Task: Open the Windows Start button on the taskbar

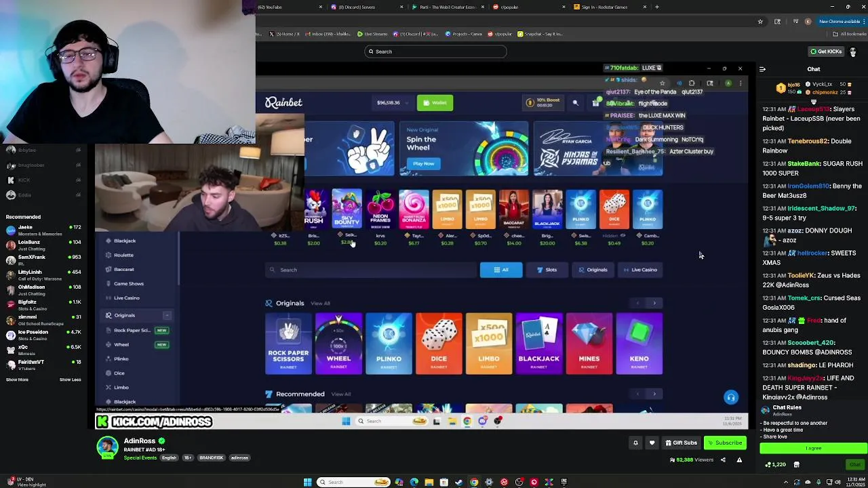Action: (x=307, y=482)
